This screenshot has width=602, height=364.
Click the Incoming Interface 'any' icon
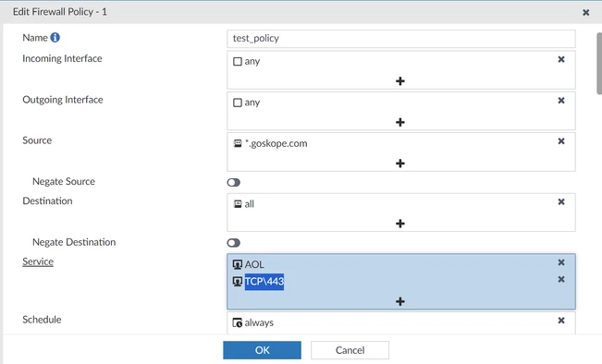[238, 61]
